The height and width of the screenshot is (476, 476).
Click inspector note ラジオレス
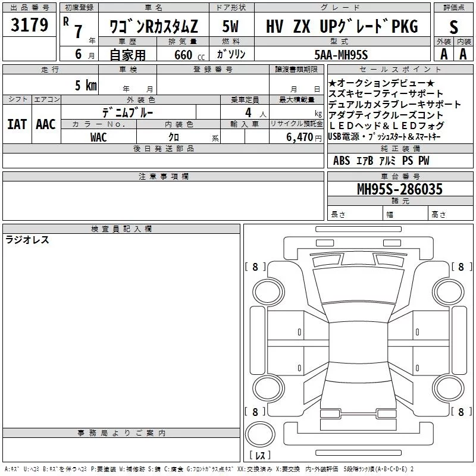[27, 240]
